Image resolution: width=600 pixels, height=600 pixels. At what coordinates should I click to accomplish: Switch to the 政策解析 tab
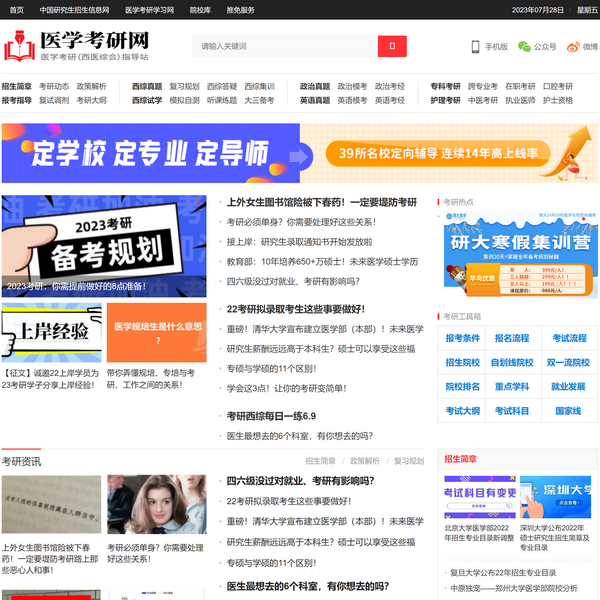[364, 461]
